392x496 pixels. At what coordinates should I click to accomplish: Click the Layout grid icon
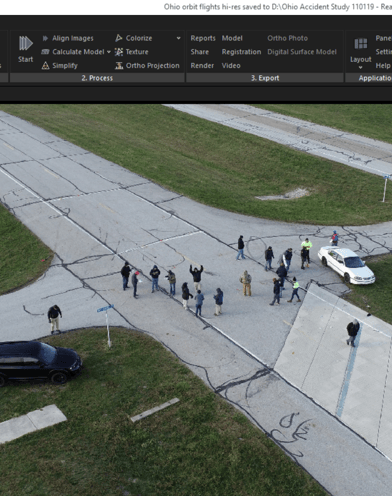tap(361, 44)
